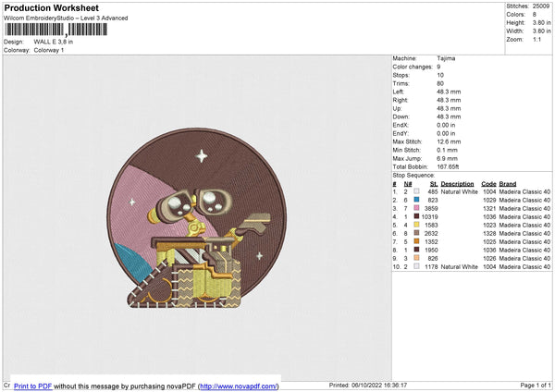Click the EndX value '0.00 in'
The width and height of the screenshot is (555, 392).
tap(446, 125)
